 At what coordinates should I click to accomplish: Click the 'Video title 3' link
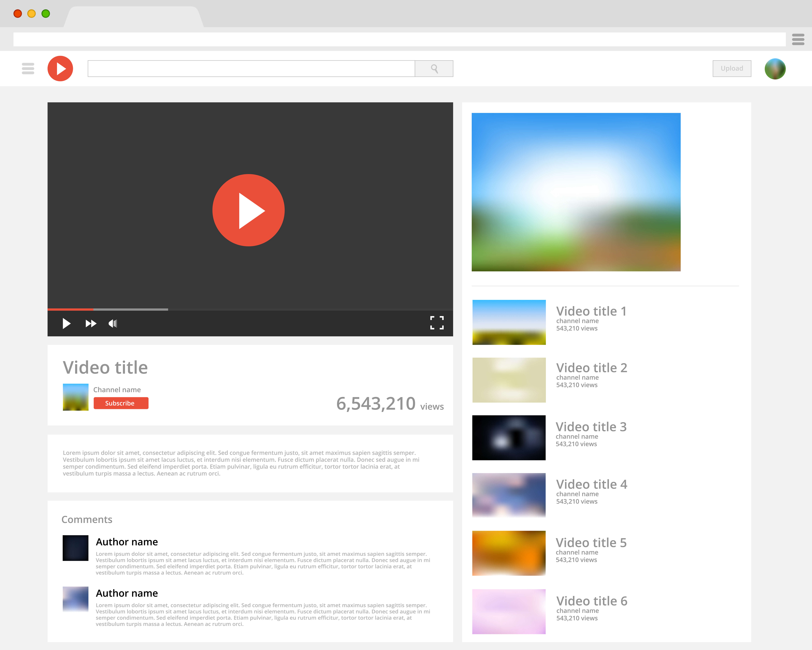tap(591, 427)
